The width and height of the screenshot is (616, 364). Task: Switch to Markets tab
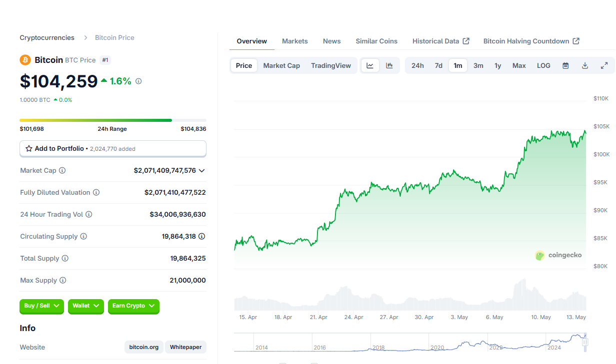coord(295,41)
